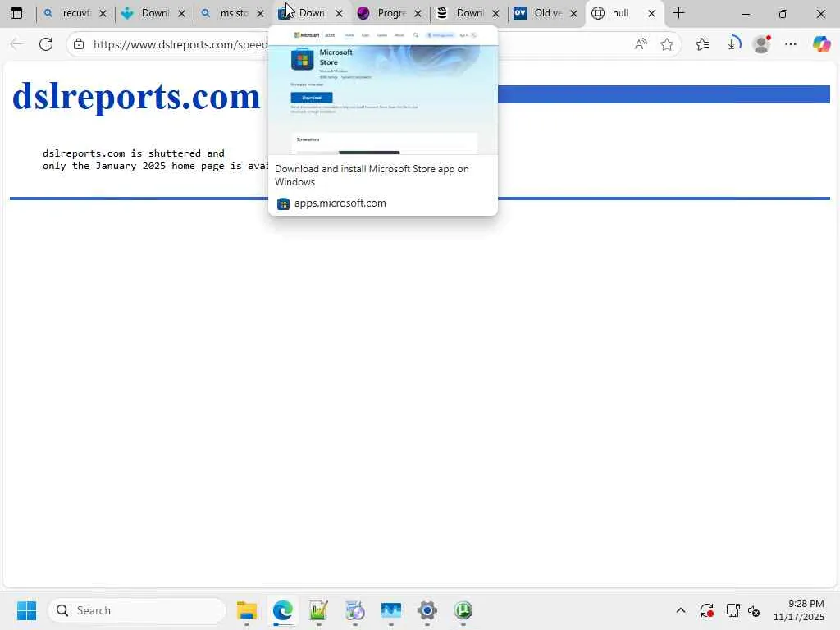Switch to the tab with the blue bird icon
This screenshot has height=630, width=840.
pos(153,13)
